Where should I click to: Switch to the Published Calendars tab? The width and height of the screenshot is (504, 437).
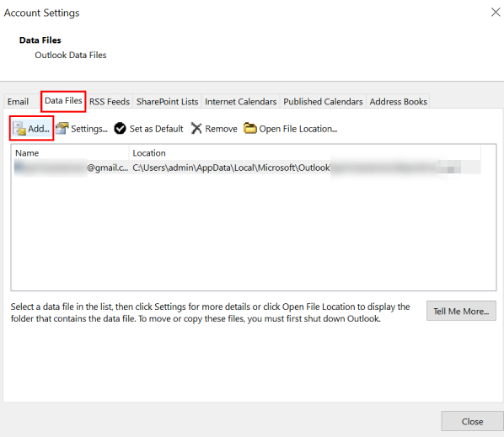click(x=323, y=102)
